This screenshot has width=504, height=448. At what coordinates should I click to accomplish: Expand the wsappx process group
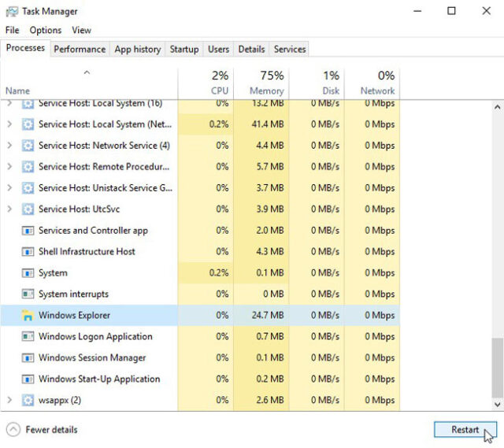coord(9,401)
